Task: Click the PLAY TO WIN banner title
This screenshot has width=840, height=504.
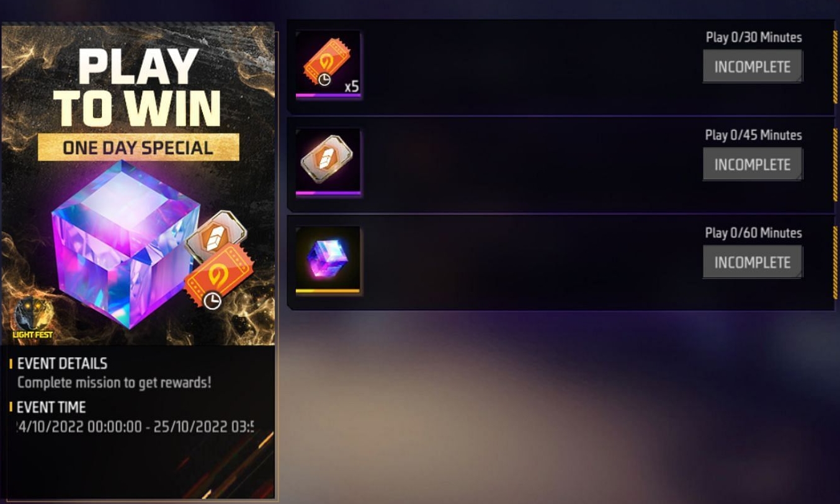Action: pos(140,87)
